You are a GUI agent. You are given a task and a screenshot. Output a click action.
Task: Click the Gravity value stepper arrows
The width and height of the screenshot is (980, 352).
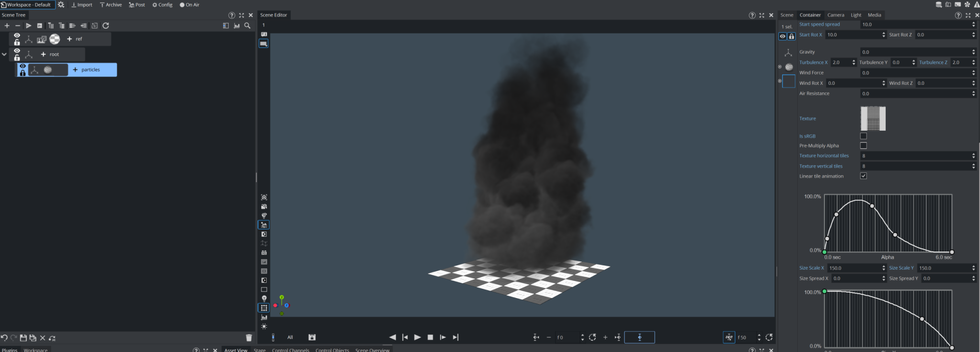(x=973, y=52)
